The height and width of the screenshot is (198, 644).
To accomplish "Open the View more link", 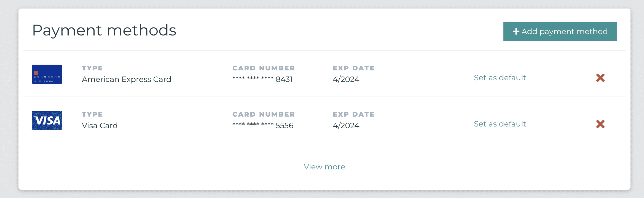I will pos(324,167).
